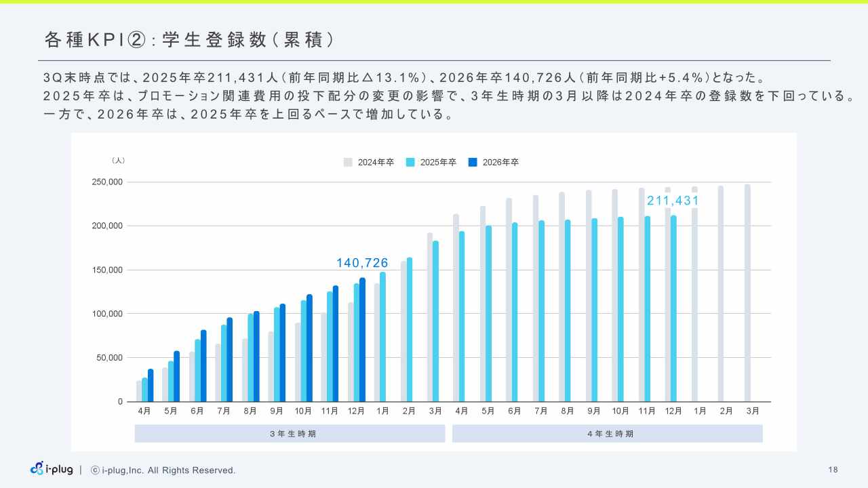Select the 140,726 data label
Viewport: 868px width, 488px height.
click(x=362, y=263)
